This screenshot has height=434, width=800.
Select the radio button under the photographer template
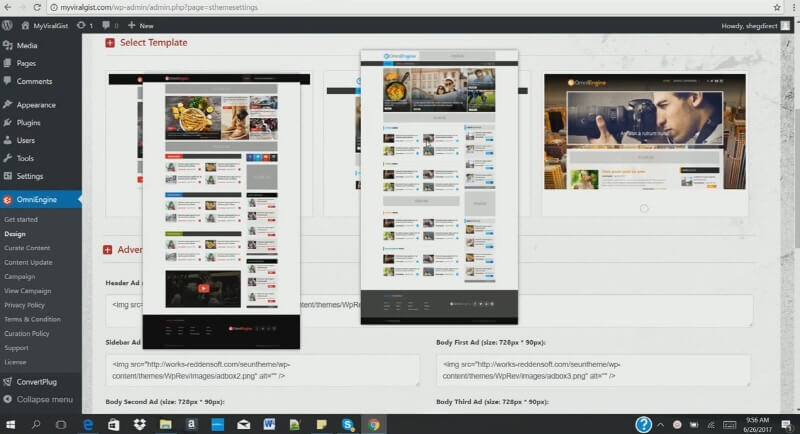click(644, 208)
